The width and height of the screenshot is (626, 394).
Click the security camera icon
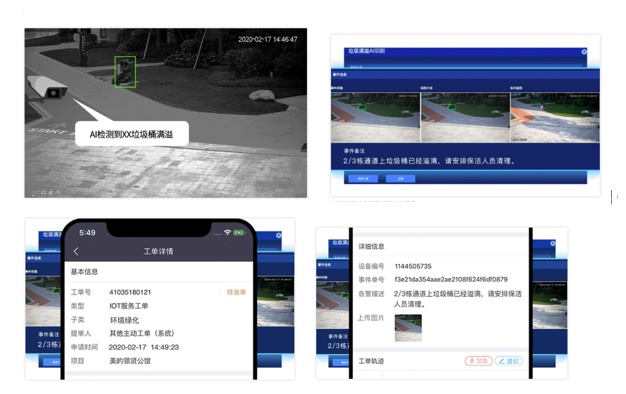click(x=47, y=87)
